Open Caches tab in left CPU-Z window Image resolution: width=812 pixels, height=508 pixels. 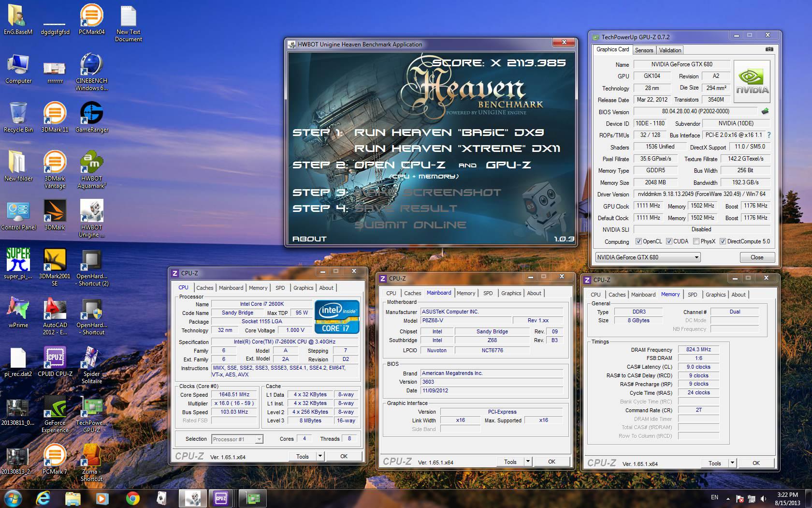click(204, 288)
